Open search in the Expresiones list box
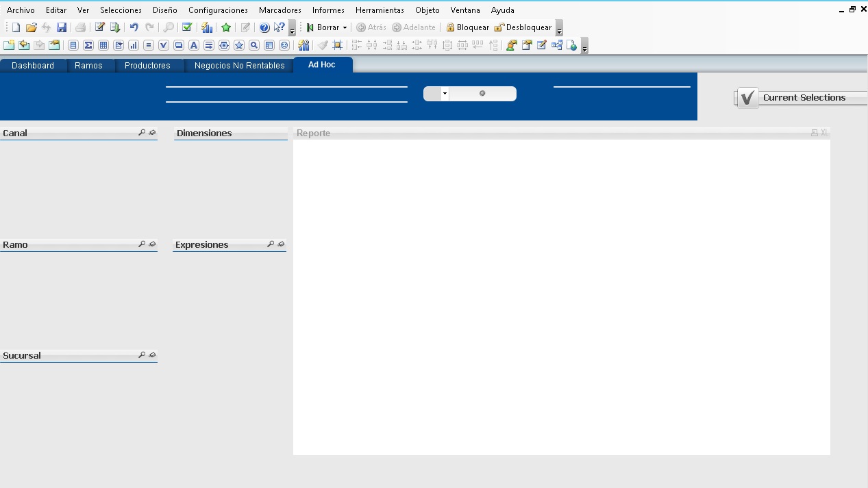The height and width of the screenshot is (488, 868). 271,244
